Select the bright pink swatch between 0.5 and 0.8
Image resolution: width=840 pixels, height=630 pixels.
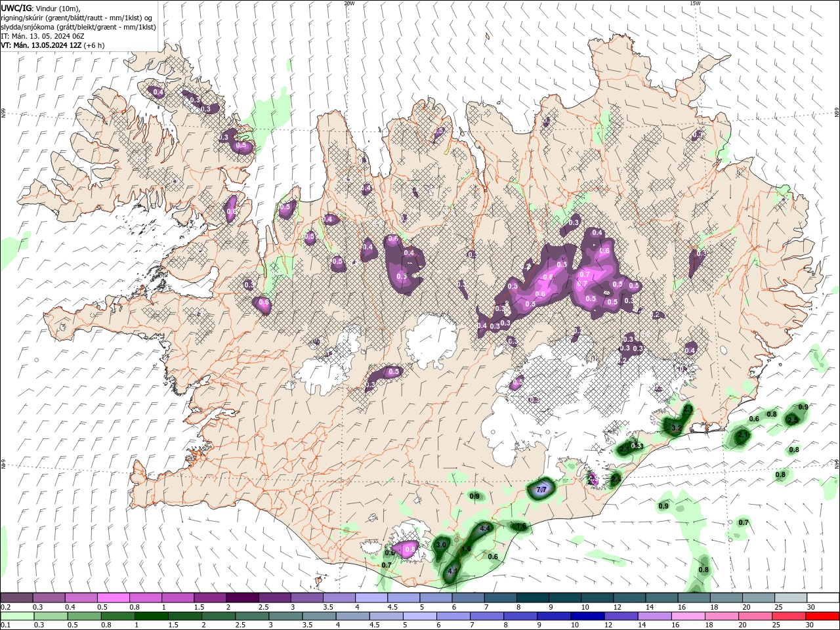[x=113, y=598]
